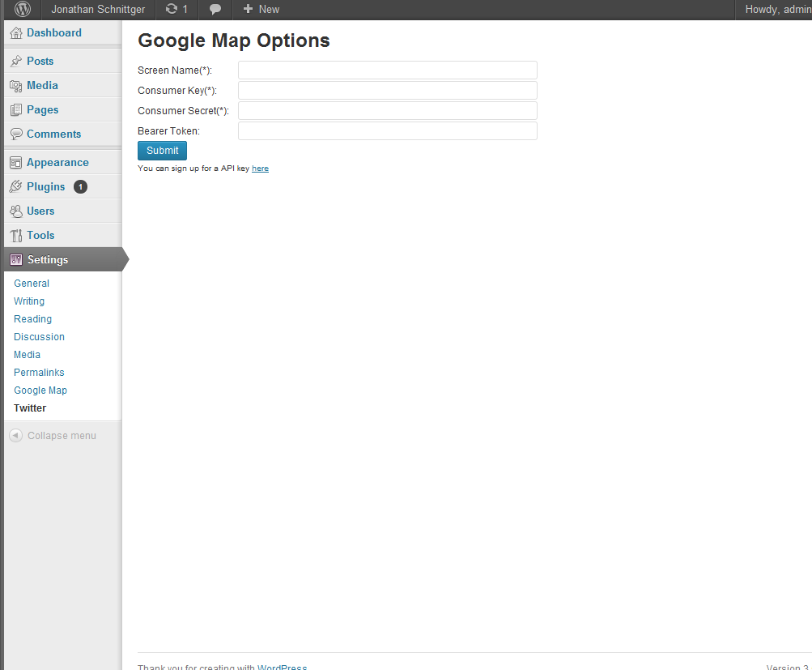Image resolution: width=812 pixels, height=670 pixels.
Task: Open Google Map settings page
Action: pos(40,390)
